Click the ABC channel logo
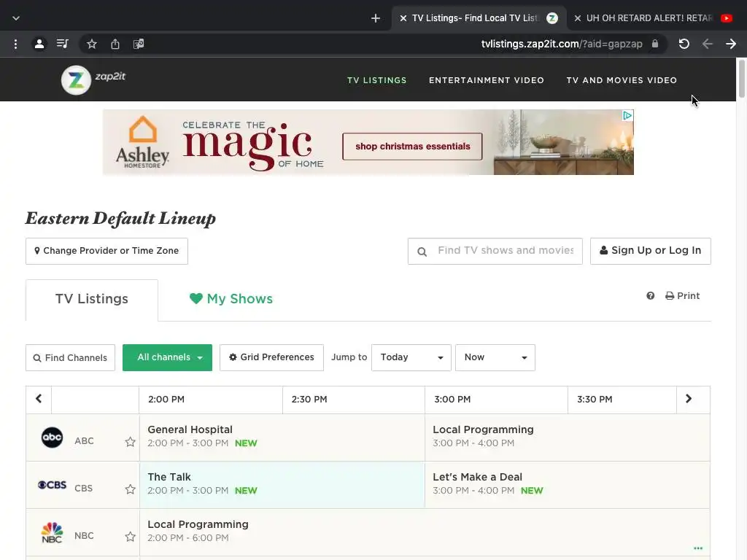Viewport: 747px width, 560px height. [x=52, y=437]
